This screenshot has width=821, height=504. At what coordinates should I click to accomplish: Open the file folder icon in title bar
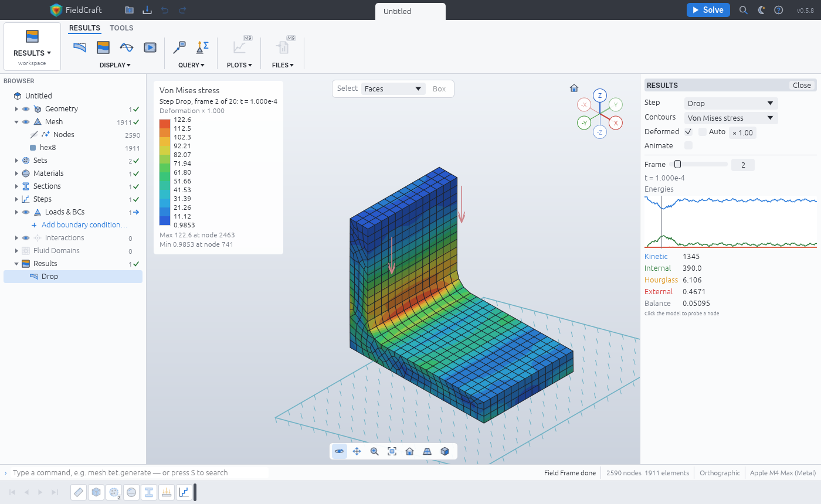[x=129, y=10]
